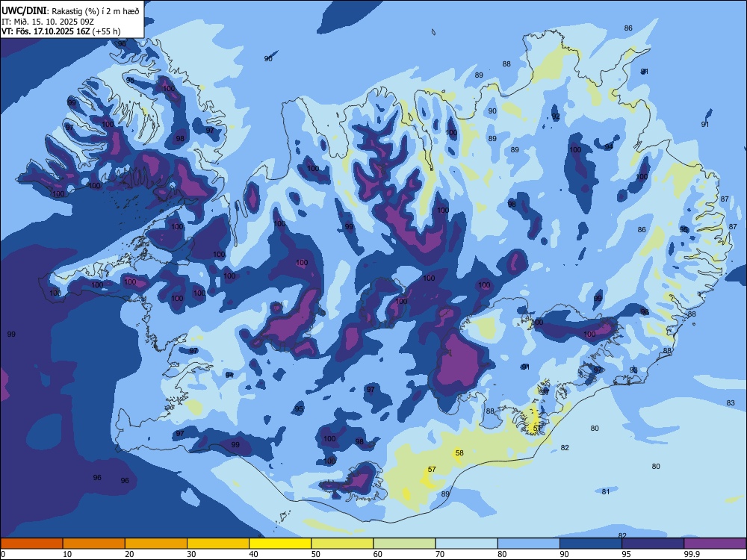Screen dimensions: 747x560
Task: Click the orange 10–20 legend swatch
Action: tap(94, 544)
